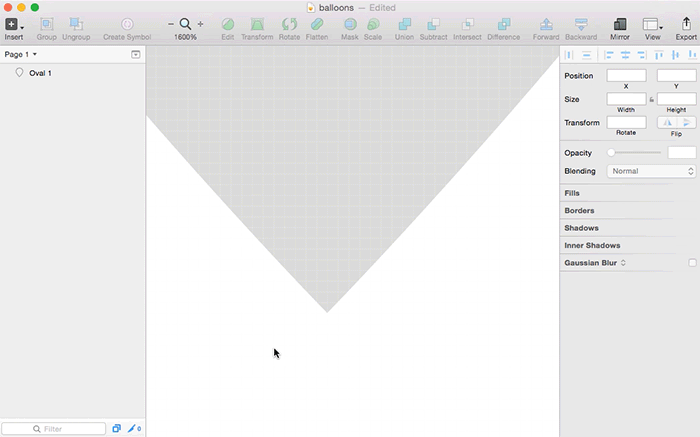
Task: Zoom out with the minus button
Action: (171, 24)
